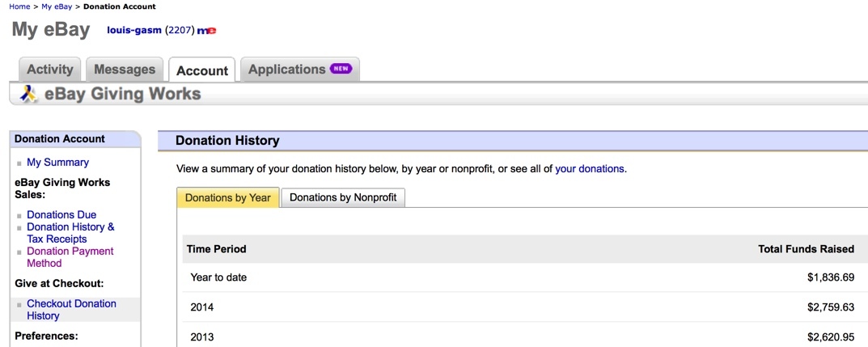Open My eBay breadcrumb link
Viewport: 868px width, 347px height.
[57, 6]
